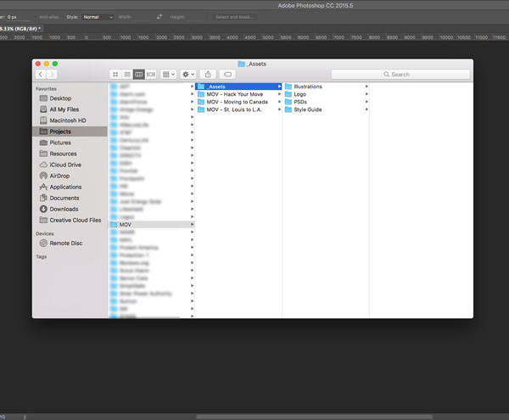509x420 pixels.
Task: Click the Finder Search field
Action: 400,75
